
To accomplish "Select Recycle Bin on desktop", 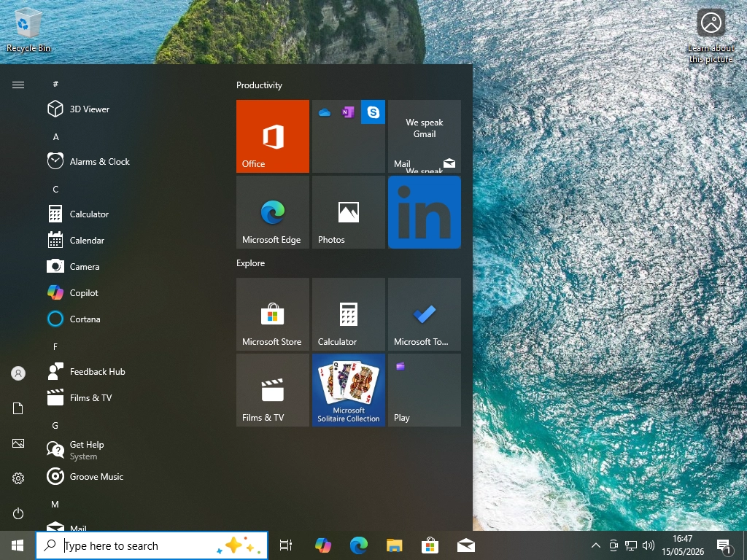I will 28,29.
